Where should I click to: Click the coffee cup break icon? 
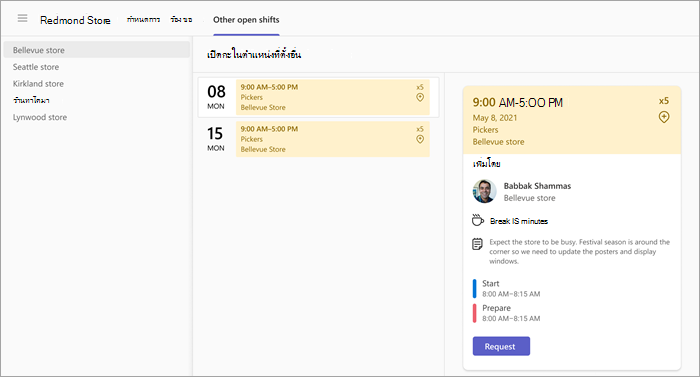click(x=478, y=220)
